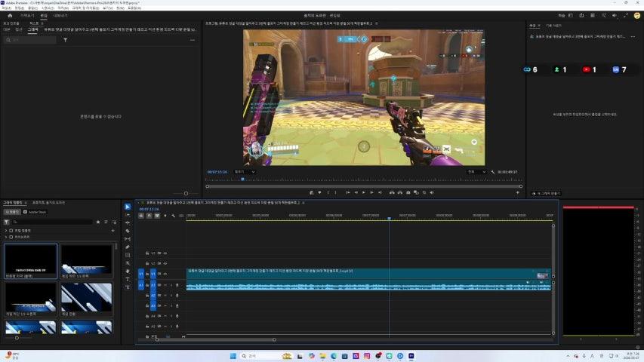The width and height of the screenshot is (644, 362).
Task: Switch to the Export workspace tab
Action: (60, 16)
